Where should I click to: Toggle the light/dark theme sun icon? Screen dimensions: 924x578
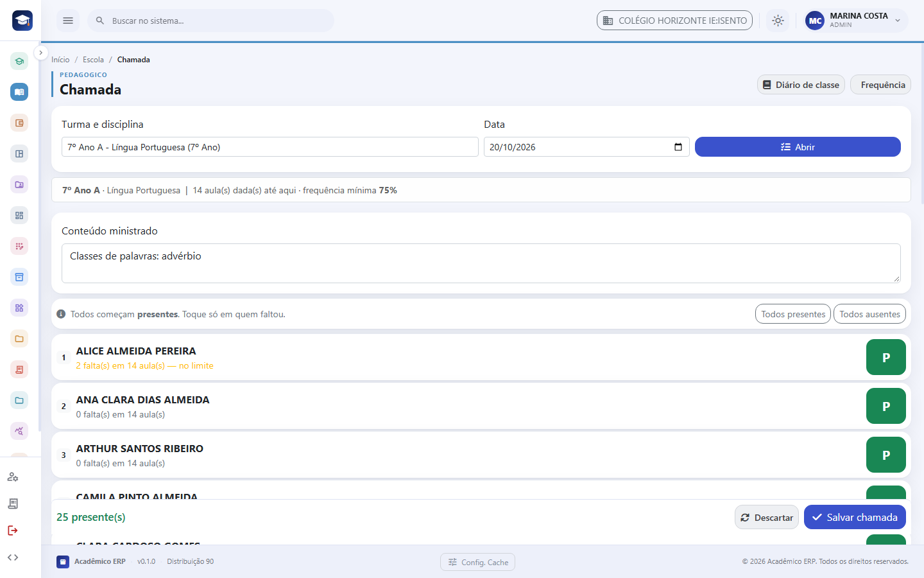778,21
